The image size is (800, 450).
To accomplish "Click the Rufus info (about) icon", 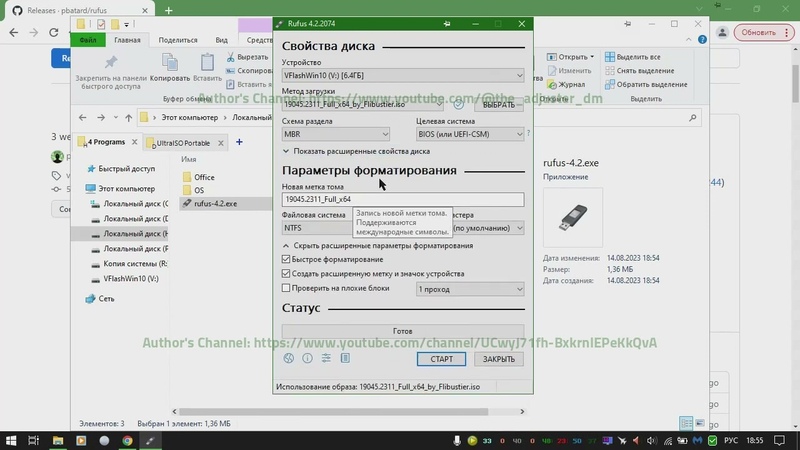I will click(x=307, y=358).
